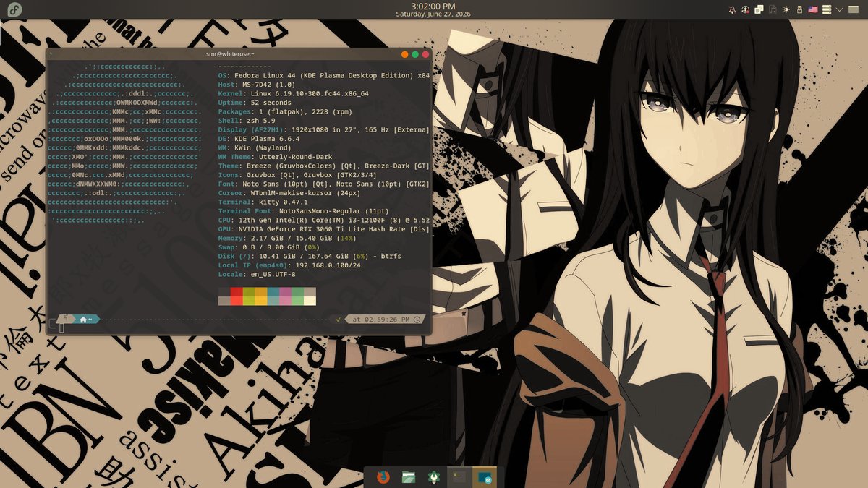Image resolution: width=868 pixels, height=488 pixels.
Task: Open the Fedora application launcher icon
Action: [14, 9]
